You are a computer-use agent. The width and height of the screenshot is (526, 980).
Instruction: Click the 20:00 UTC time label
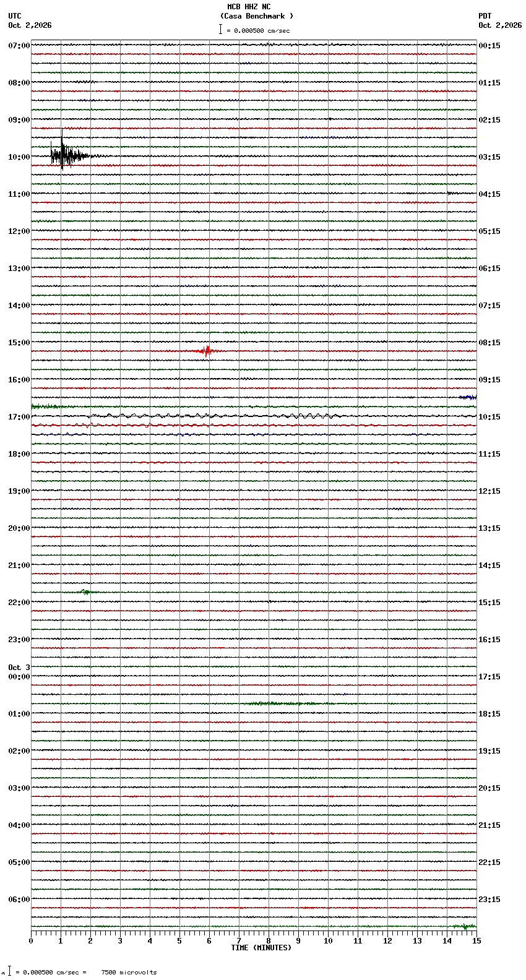point(19,528)
